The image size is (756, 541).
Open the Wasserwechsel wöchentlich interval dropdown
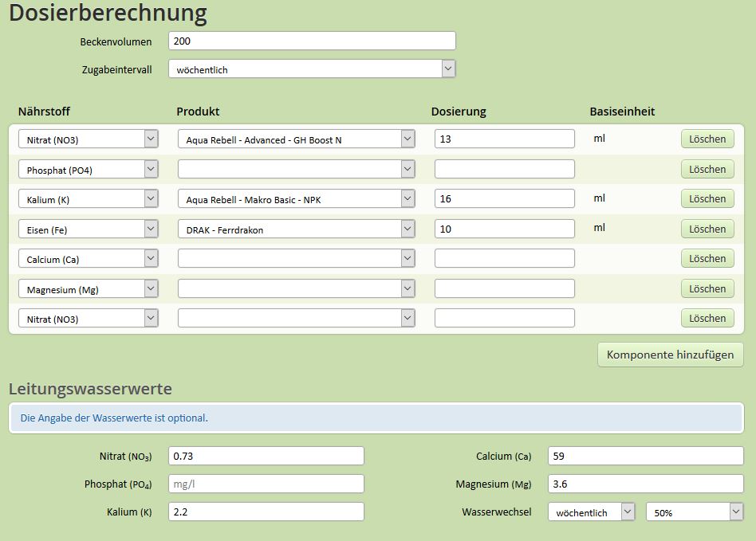click(x=591, y=512)
